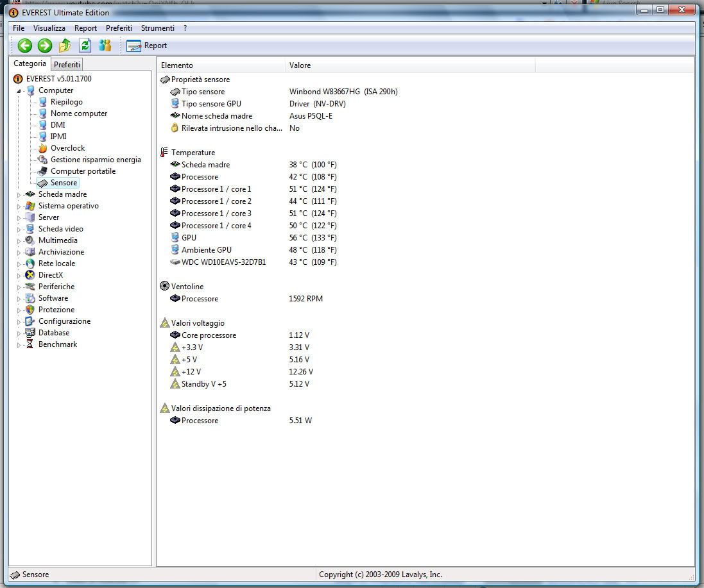The width and height of the screenshot is (704, 588).
Task: Select the EVEREST v5.01.1700 root node
Action: 58,79
